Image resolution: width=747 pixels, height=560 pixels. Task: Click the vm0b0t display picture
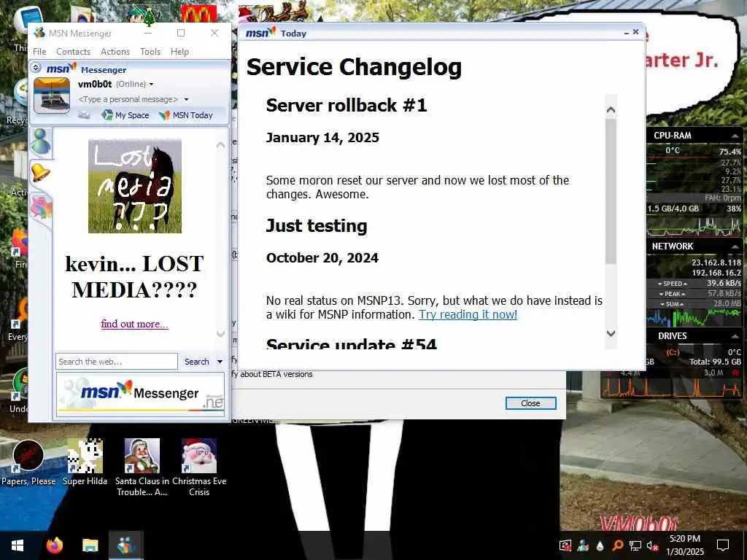pyautogui.click(x=52, y=96)
